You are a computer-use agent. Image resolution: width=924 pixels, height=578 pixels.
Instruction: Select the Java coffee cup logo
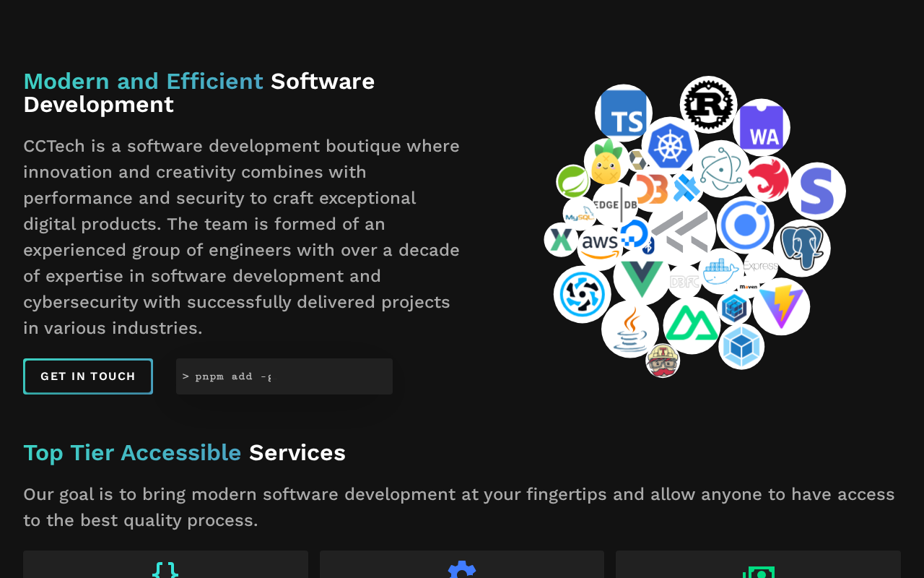[x=630, y=329]
